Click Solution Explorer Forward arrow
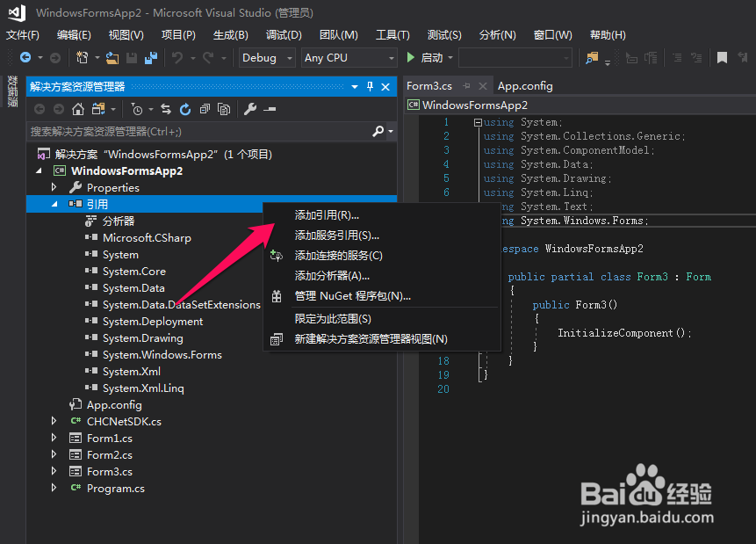756x544 pixels. coord(59,110)
